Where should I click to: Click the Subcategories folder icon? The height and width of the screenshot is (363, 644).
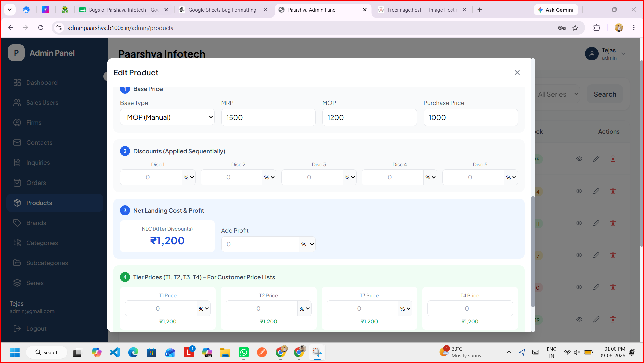coord(17,263)
